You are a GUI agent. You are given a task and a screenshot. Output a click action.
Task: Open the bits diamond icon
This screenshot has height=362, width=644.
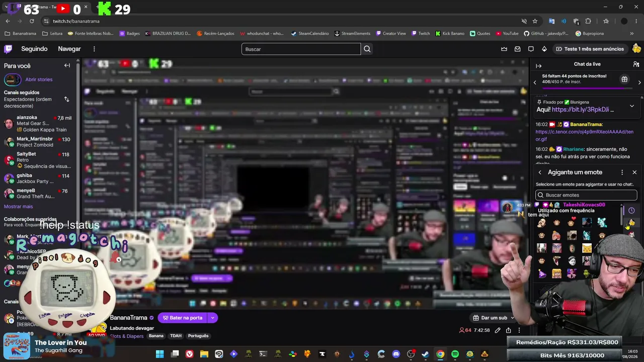(x=544, y=49)
